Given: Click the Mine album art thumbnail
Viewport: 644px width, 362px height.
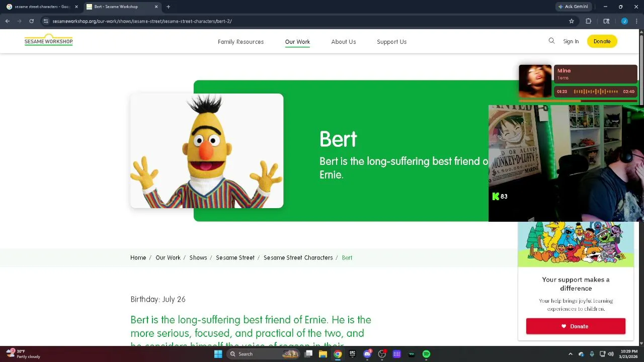Looking at the screenshot, I should [535, 80].
